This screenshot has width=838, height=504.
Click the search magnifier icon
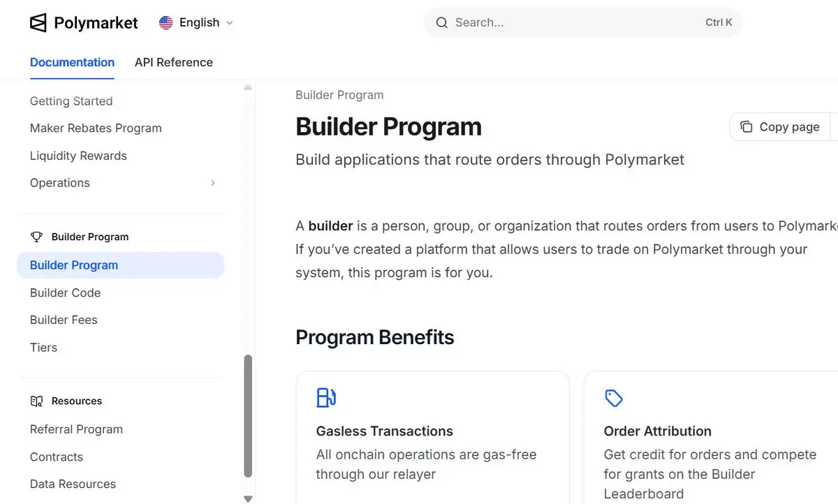tap(441, 23)
